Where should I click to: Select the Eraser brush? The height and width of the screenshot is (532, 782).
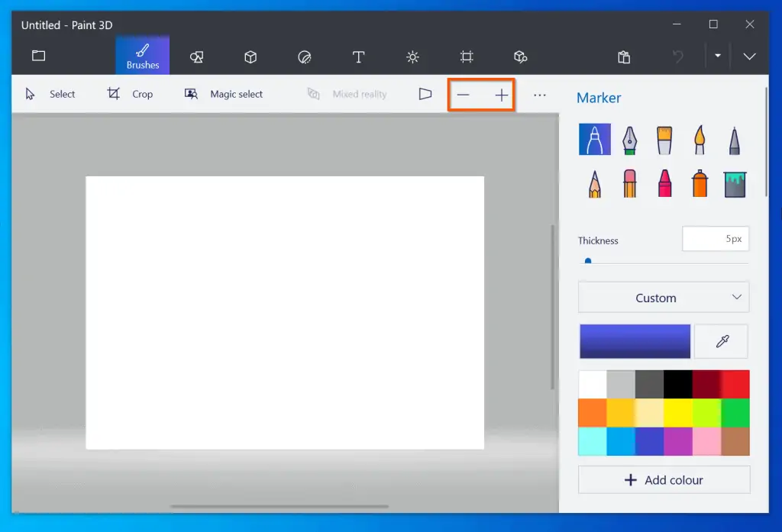click(629, 183)
